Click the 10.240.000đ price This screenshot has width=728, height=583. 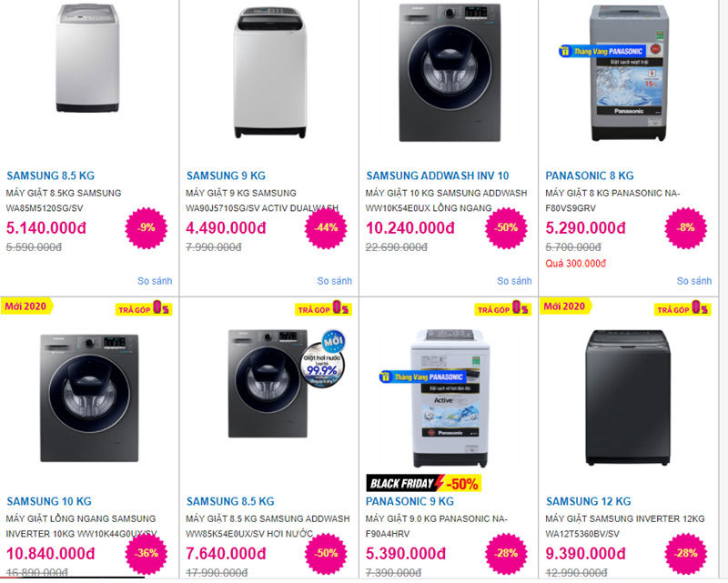tap(409, 227)
